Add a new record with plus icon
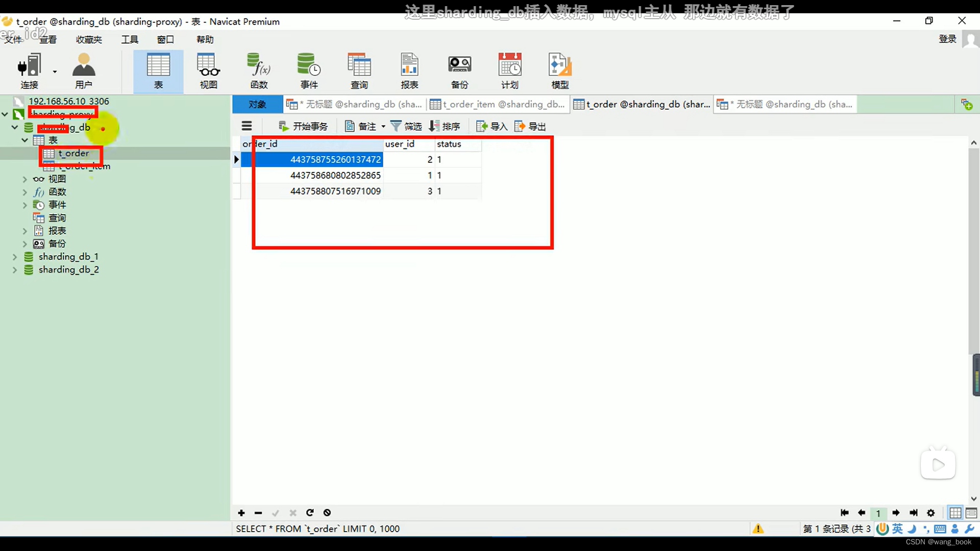The width and height of the screenshot is (980, 551). 241,513
